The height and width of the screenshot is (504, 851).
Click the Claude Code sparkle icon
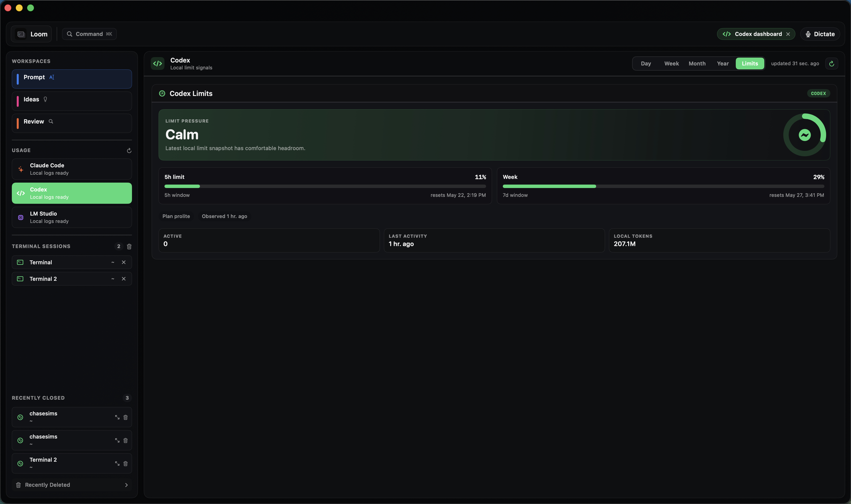21,169
